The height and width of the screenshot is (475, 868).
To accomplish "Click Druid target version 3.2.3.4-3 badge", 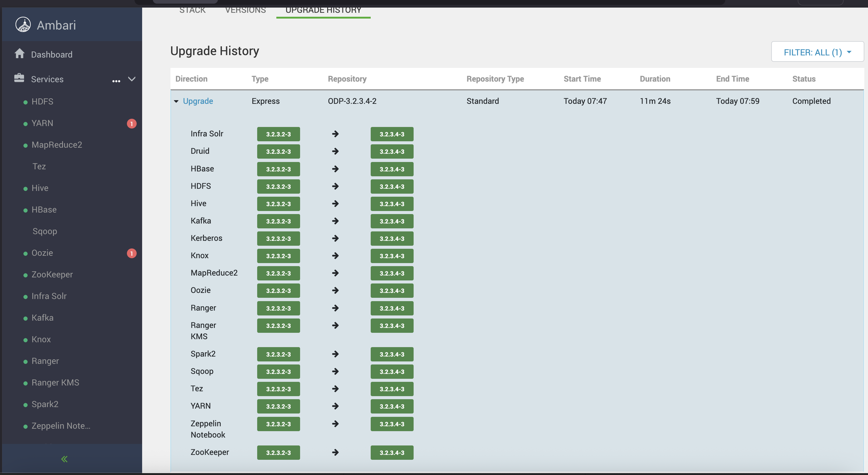I will point(392,151).
